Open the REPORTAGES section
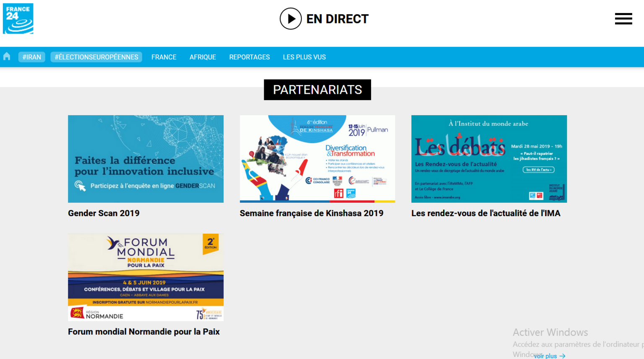 pyautogui.click(x=249, y=57)
